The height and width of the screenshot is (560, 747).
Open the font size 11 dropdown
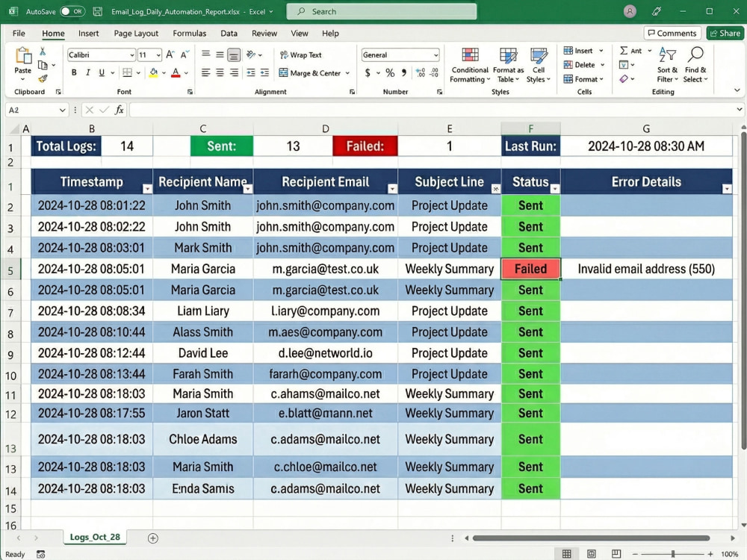(x=158, y=55)
